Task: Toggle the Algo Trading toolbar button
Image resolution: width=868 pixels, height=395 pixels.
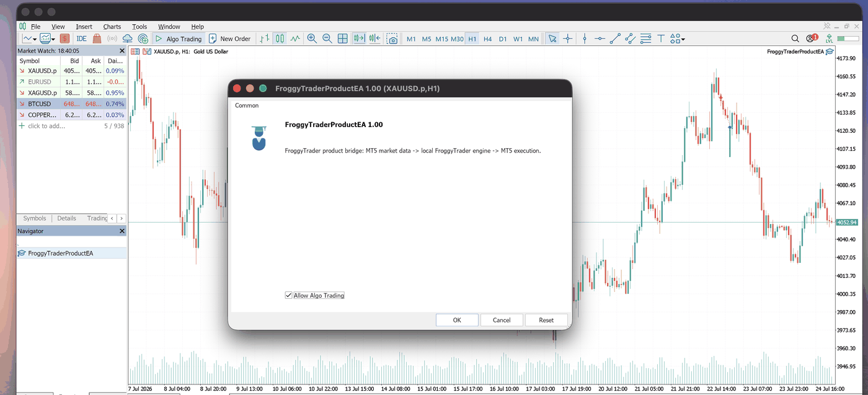Action: pos(179,38)
